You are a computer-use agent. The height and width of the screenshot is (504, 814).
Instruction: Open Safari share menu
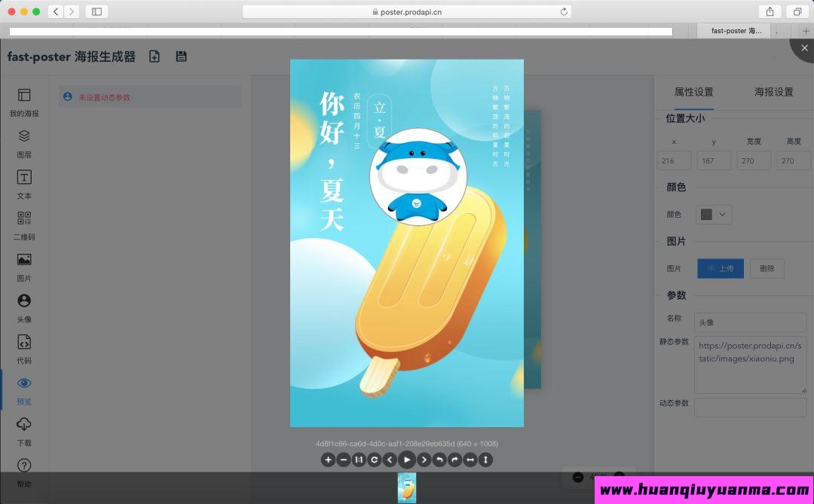[x=770, y=11]
